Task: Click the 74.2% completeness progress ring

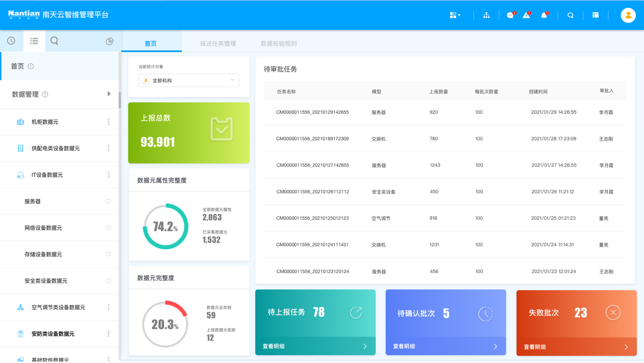Action: [166, 226]
